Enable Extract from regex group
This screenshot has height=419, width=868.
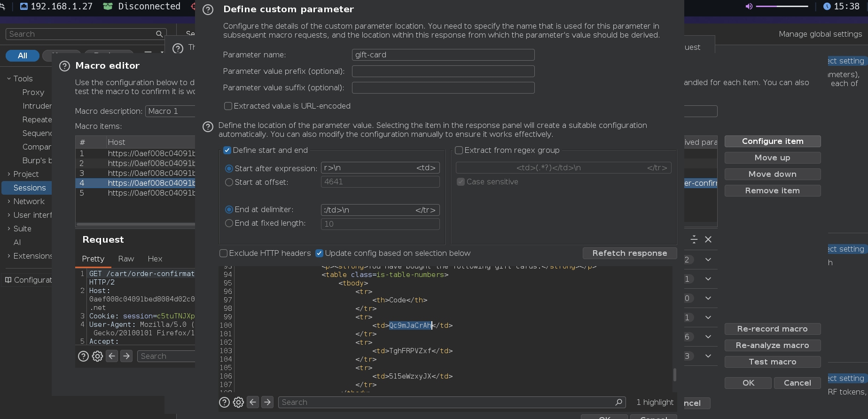tap(459, 150)
